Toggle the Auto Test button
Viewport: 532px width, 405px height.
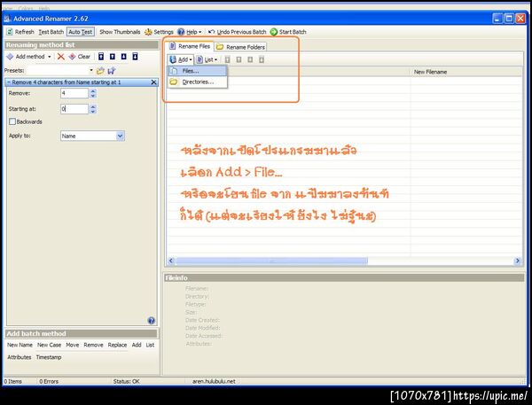click(x=81, y=32)
